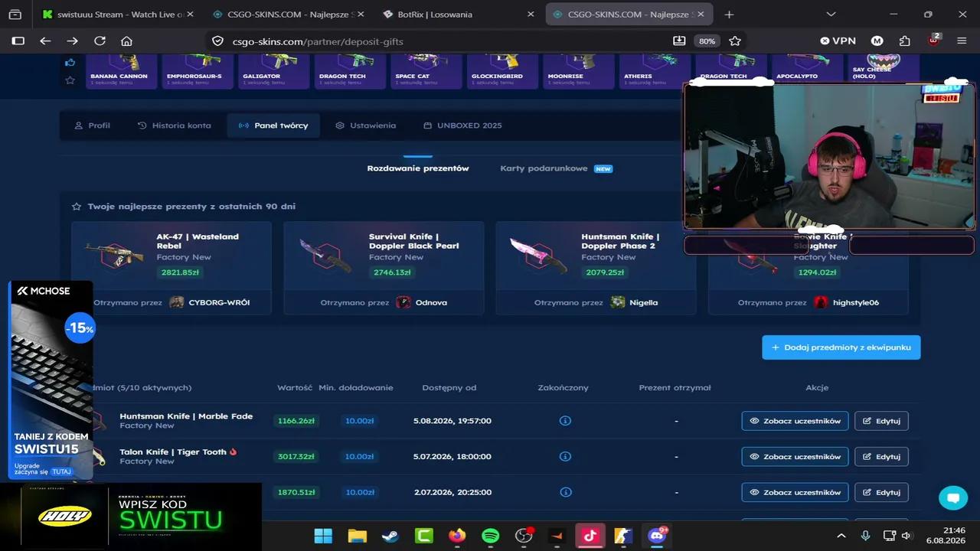The width and height of the screenshot is (980, 551).
Task: Click info icon in Huntsman Knife Marble Fade row
Action: point(565,421)
